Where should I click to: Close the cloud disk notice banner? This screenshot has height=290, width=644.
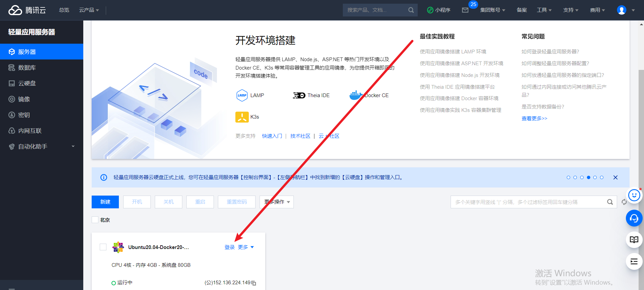615,177
